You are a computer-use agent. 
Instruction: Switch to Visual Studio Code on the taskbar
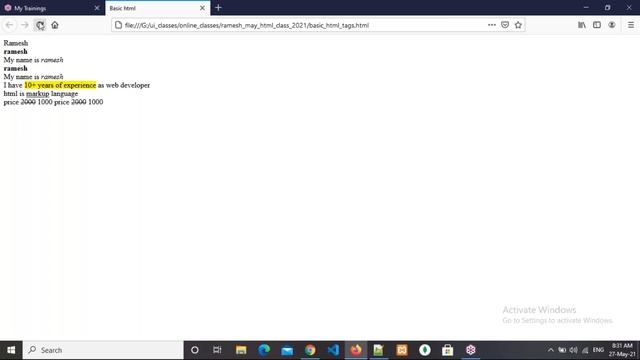(333, 350)
